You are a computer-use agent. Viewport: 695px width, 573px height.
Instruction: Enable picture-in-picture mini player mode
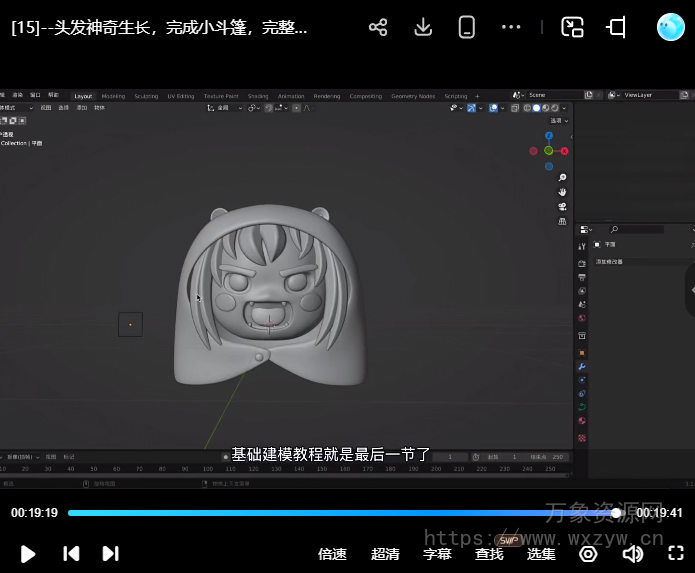pyautogui.click(x=572, y=28)
